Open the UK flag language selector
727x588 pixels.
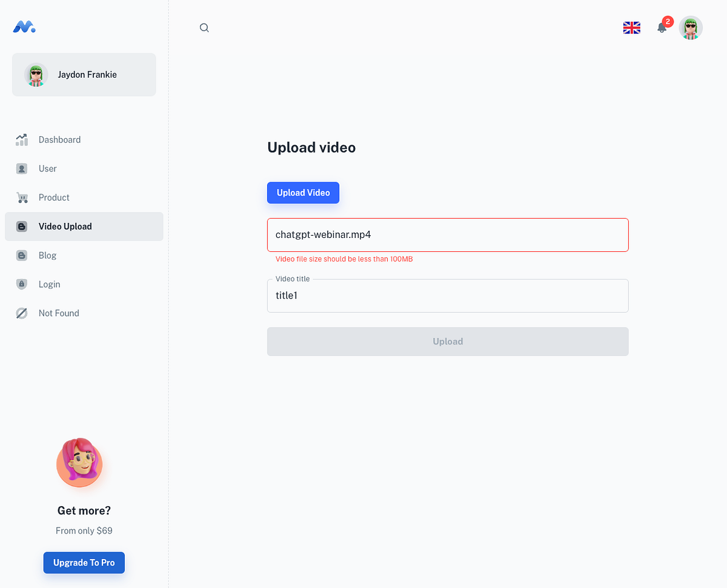click(632, 27)
